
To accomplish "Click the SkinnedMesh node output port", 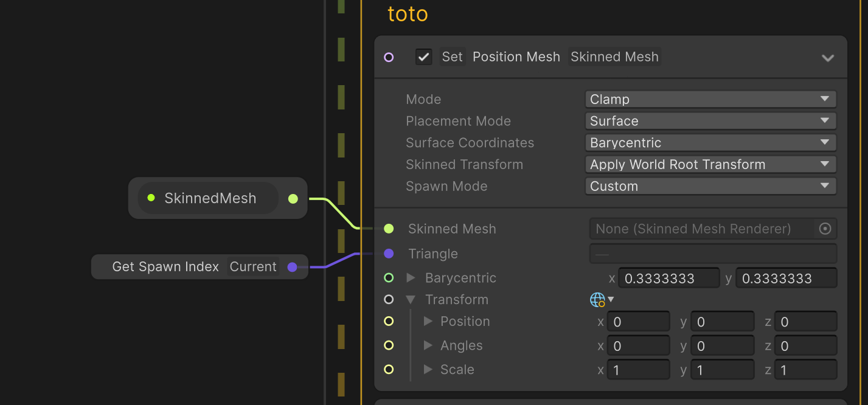I will point(293,198).
